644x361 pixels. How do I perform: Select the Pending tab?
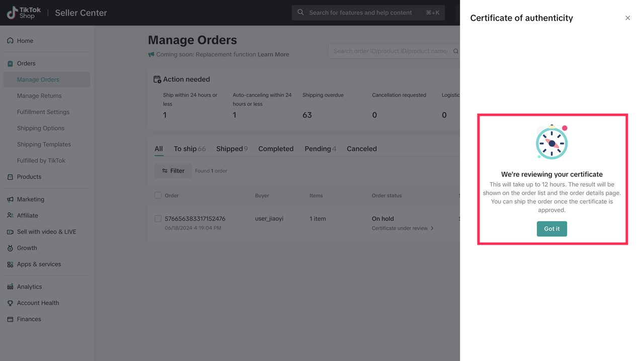[320, 149]
